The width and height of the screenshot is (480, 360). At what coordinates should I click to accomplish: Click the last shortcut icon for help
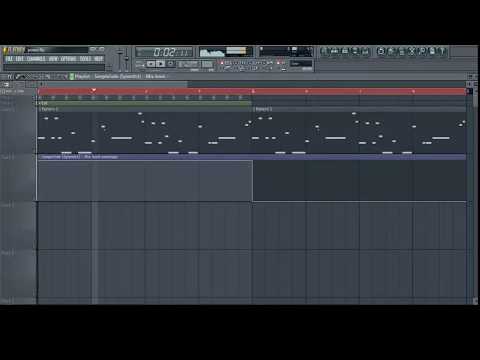tap(442, 51)
